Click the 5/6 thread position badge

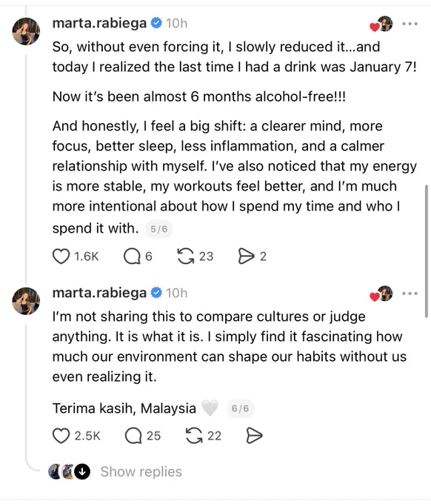coord(159,229)
